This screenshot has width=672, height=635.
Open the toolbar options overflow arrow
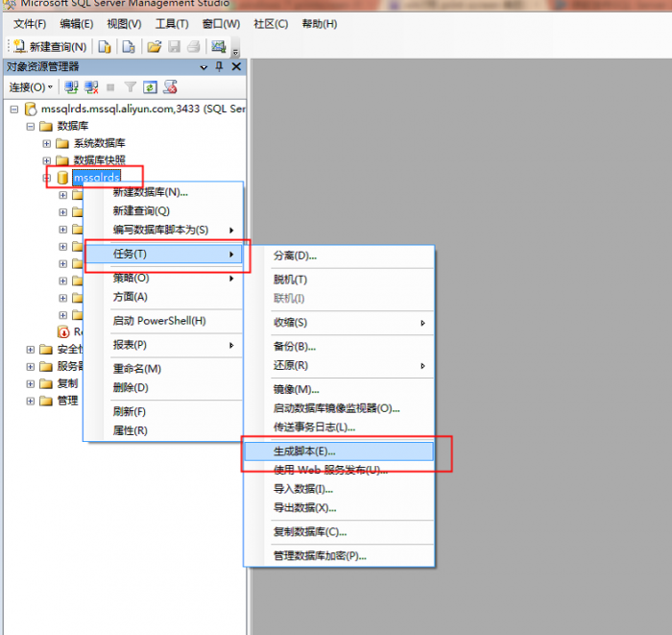coord(235,52)
